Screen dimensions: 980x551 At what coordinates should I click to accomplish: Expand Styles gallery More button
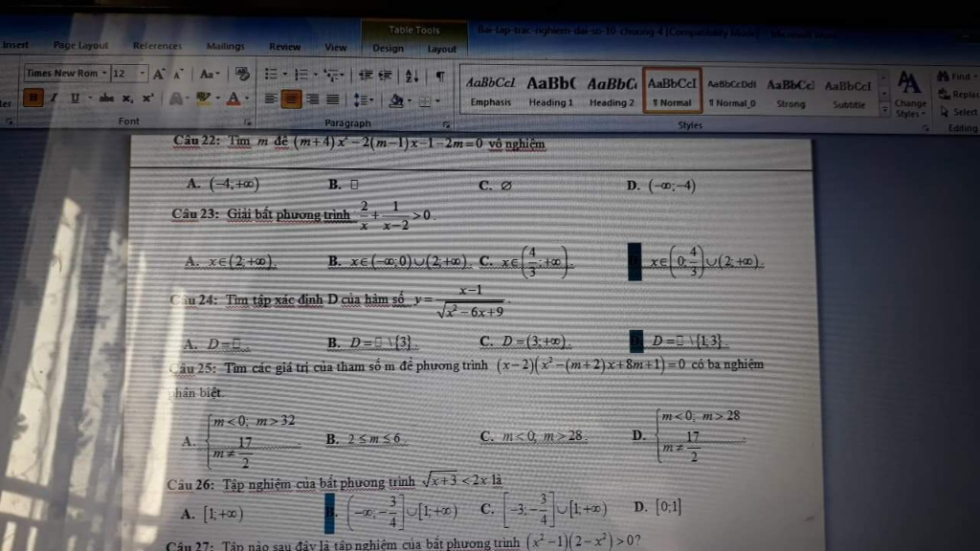point(884,109)
